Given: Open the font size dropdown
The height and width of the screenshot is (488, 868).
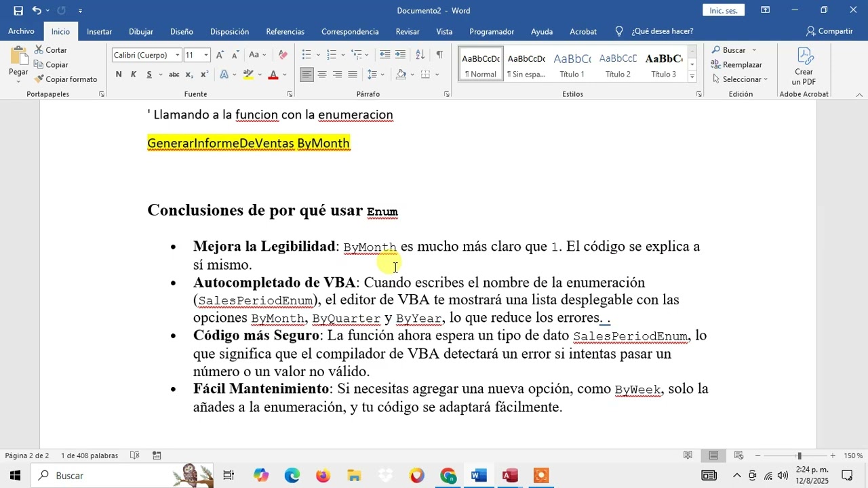Looking at the screenshot, I should [205, 55].
